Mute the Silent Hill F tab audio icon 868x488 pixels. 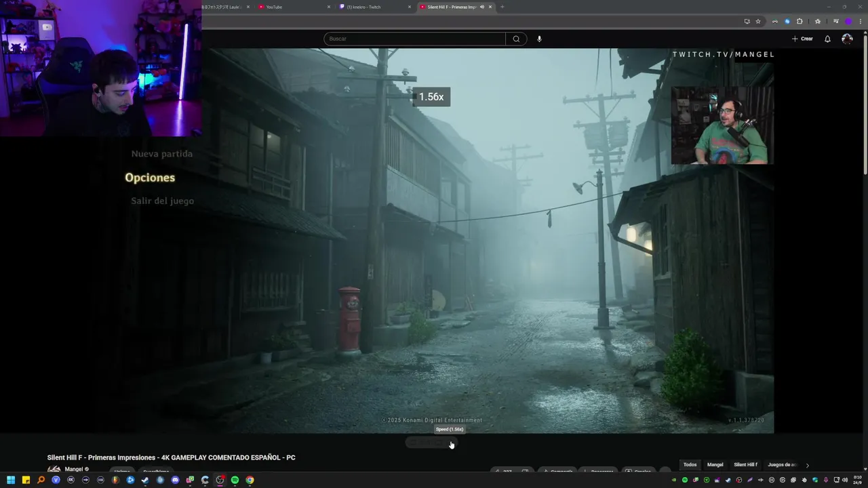(x=482, y=7)
